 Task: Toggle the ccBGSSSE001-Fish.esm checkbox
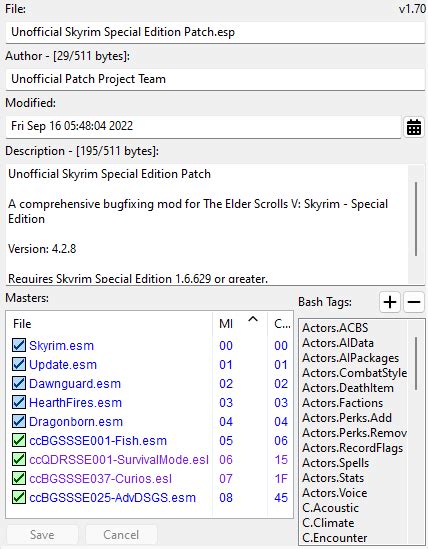pos(19,440)
